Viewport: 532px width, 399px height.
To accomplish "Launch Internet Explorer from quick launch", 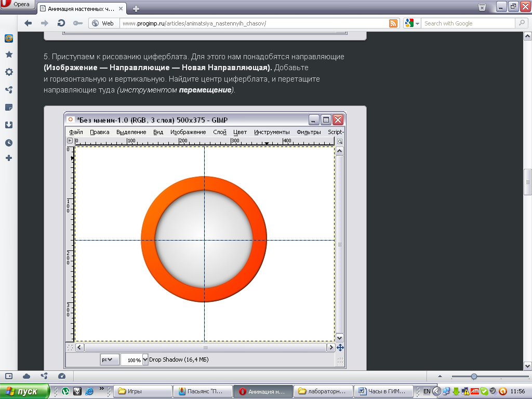I will pos(89,391).
